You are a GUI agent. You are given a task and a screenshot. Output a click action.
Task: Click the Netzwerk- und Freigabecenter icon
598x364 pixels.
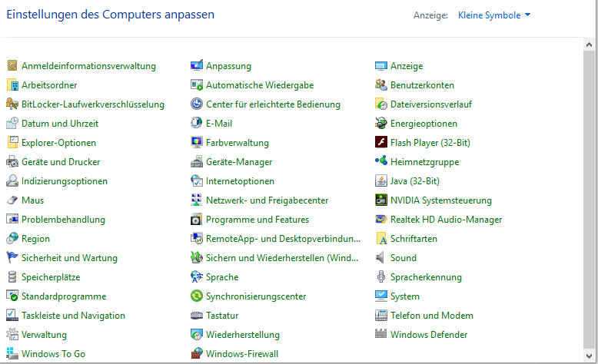pos(197,200)
